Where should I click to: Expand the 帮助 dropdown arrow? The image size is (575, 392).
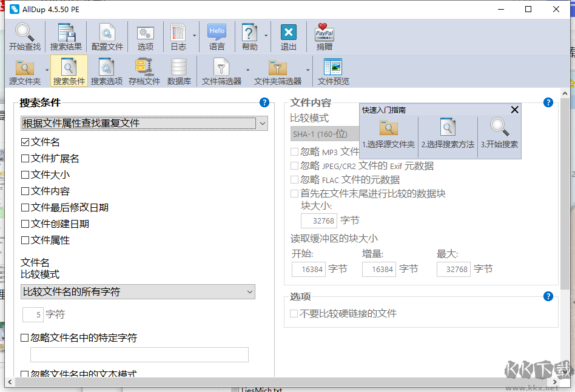click(x=266, y=36)
